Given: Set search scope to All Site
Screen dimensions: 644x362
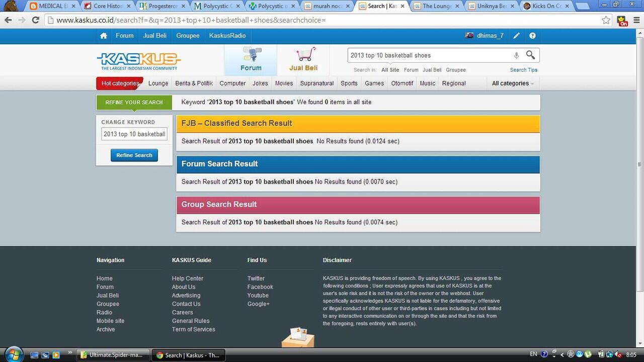Looking at the screenshot, I should 390,70.
